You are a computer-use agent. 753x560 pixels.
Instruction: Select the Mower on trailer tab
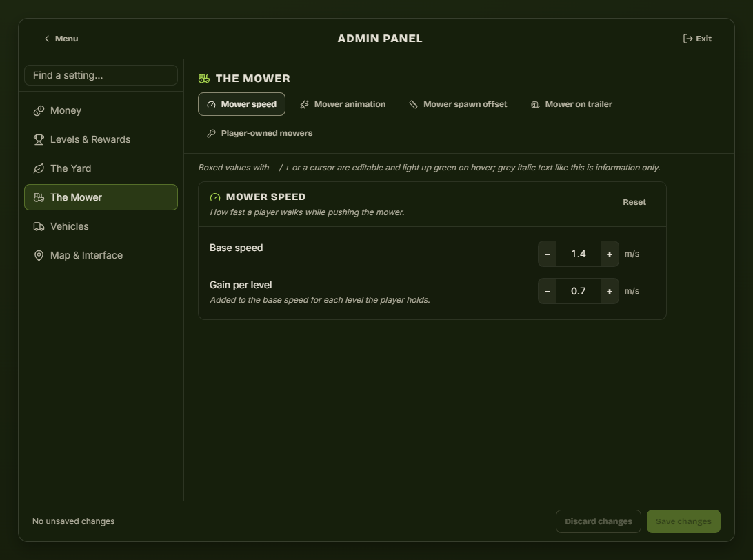point(572,104)
